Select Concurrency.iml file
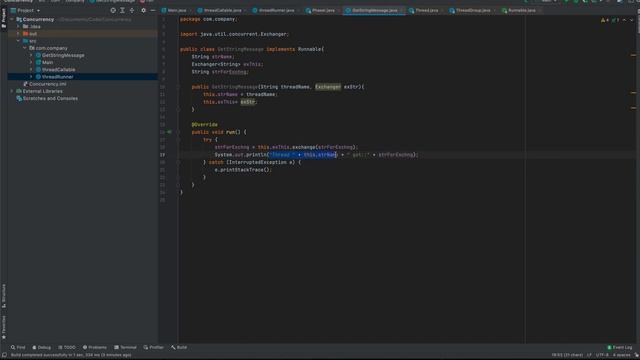The width and height of the screenshot is (640, 360). click(x=47, y=84)
